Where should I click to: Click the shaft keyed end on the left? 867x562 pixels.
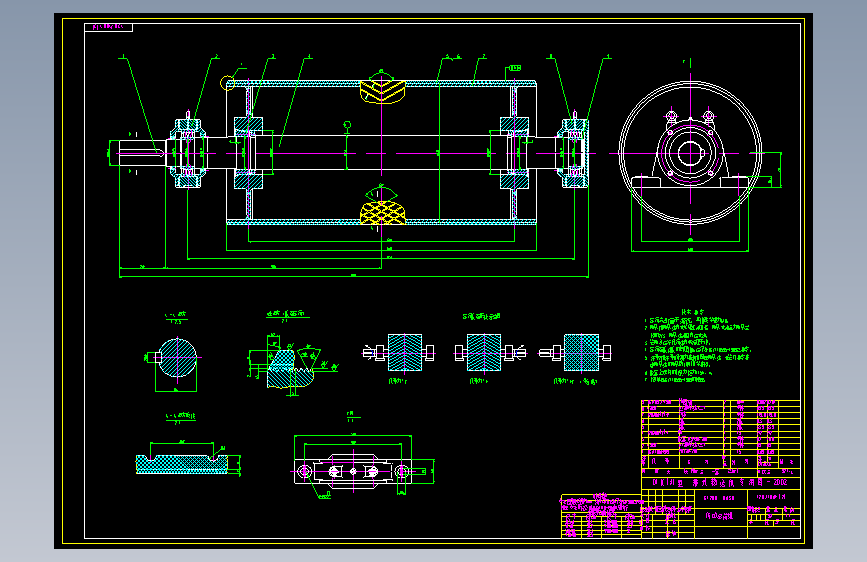142,153
